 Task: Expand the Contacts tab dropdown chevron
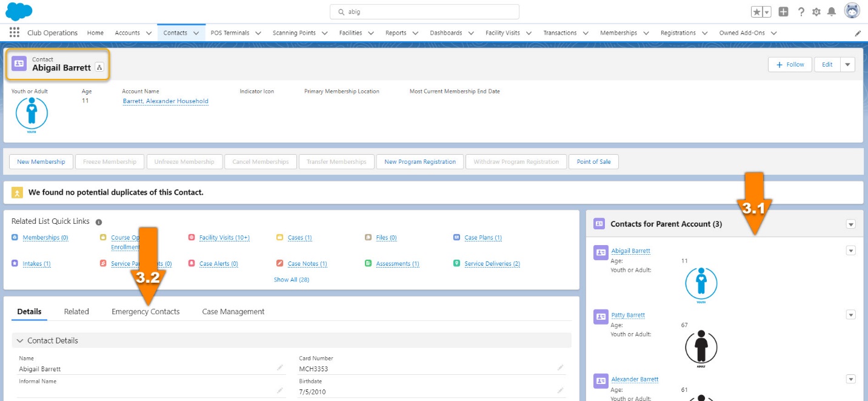point(196,33)
